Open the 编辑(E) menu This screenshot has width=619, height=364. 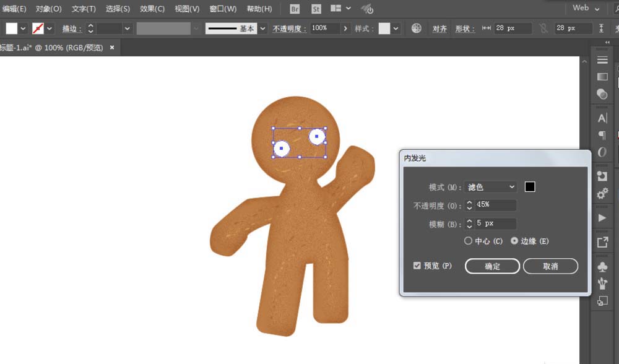[x=14, y=9]
